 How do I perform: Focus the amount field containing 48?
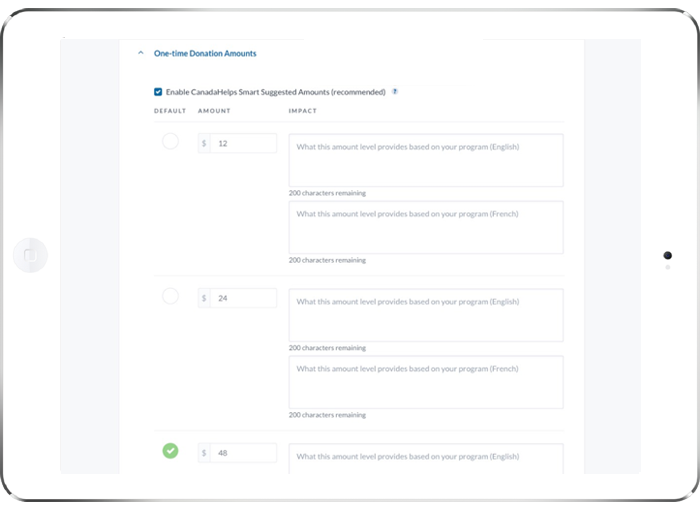click(x=244, y=453)
